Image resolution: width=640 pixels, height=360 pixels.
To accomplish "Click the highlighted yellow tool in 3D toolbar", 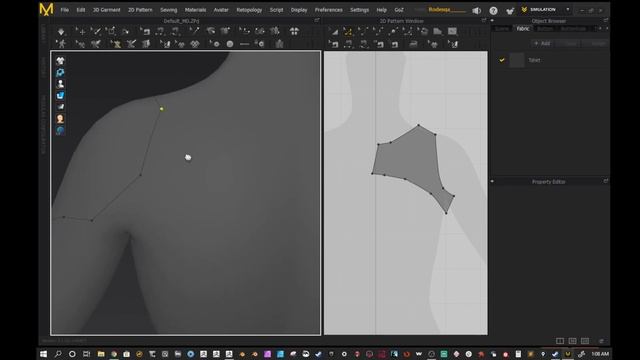I will pos(116,44).
